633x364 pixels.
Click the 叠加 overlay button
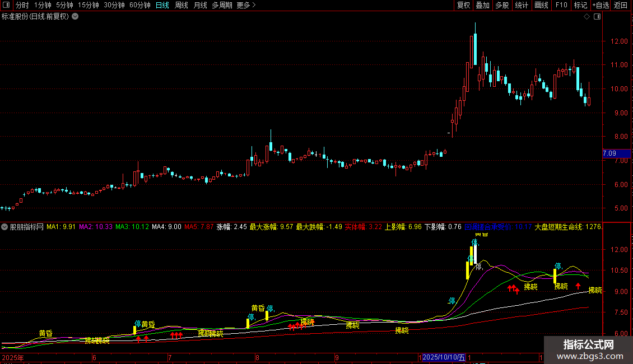click(x=482, y=5)
